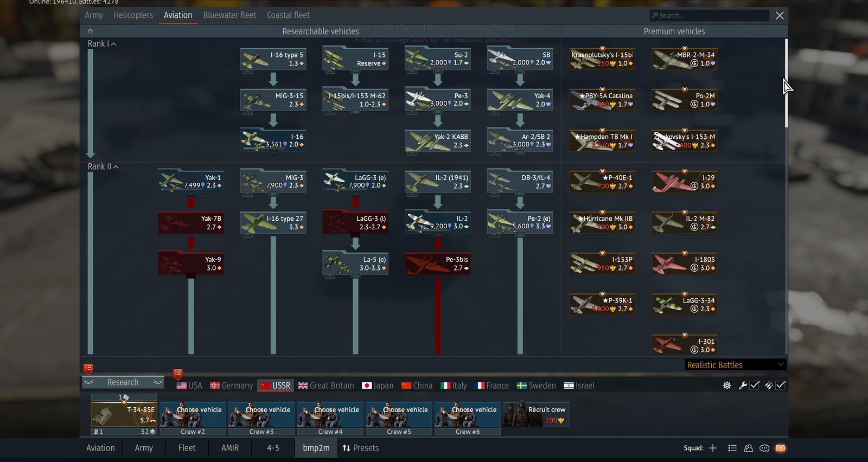The width and height of the screenshot is (868, 462).
Task: Open the Presets switcher
Action: 360,448
